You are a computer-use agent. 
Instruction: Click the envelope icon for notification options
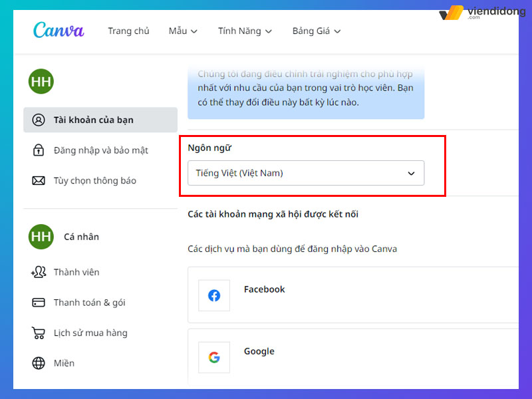pyautogui.click(x=39, y=180)
